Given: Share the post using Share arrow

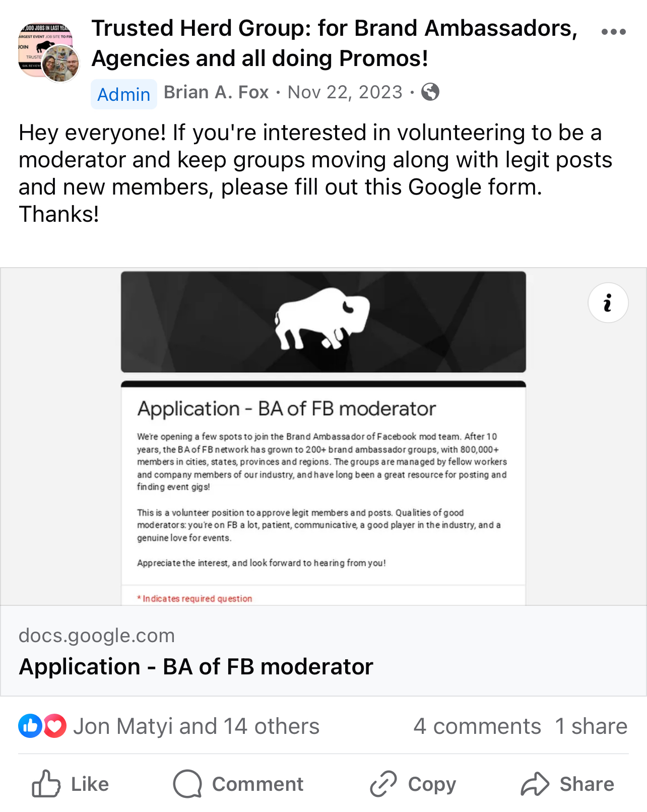Looking at the screenshot, I should pyautogui.click(x=567, y=784).
